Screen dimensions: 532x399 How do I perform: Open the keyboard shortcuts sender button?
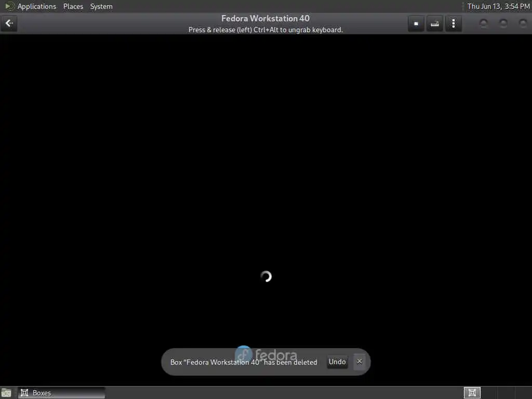tap(435, 23)
